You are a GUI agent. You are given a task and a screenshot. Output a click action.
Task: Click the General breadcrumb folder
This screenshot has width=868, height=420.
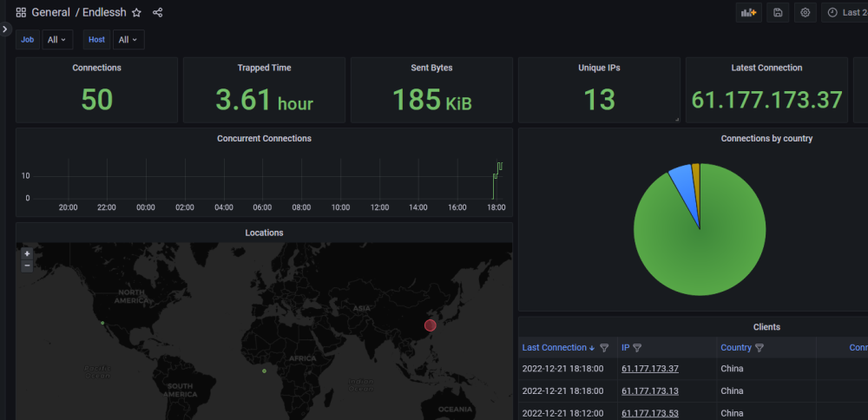[x=51, y=13]
